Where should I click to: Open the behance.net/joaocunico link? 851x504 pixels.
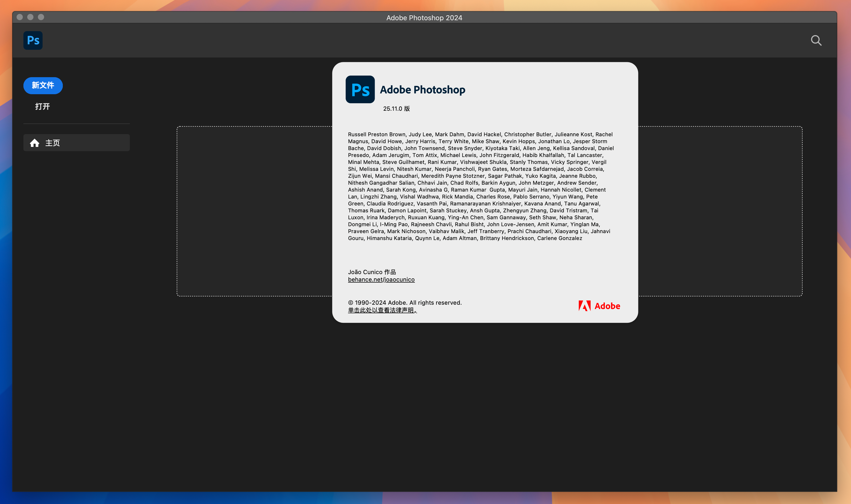pyautogui.click(x=381, y=279)
